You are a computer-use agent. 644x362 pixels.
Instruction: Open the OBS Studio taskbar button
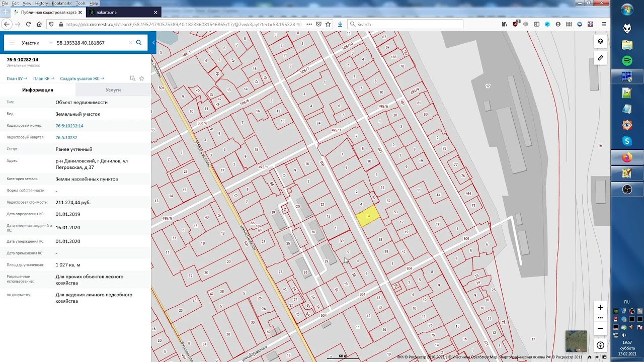627,190
